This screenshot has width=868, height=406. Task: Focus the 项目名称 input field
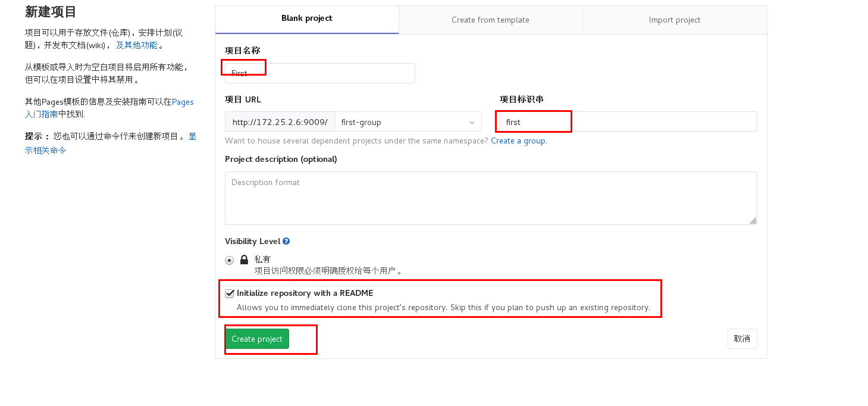point(320,73)
